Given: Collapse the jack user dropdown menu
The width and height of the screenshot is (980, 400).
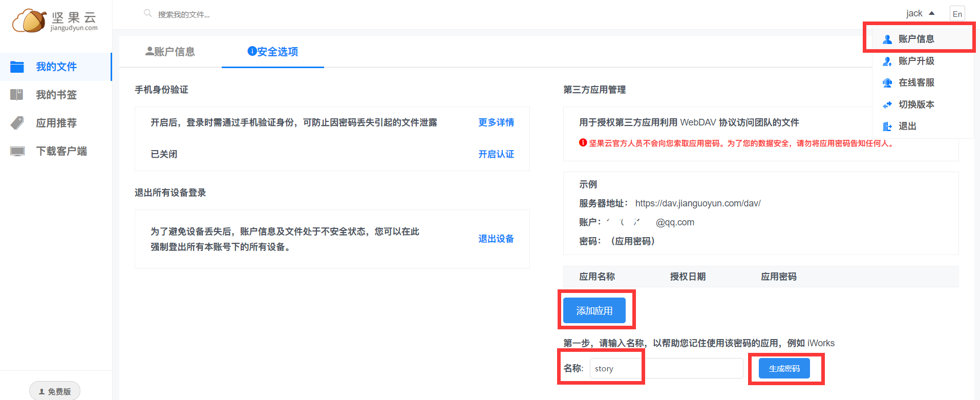Looking at the screenshot, I should 920,13.
